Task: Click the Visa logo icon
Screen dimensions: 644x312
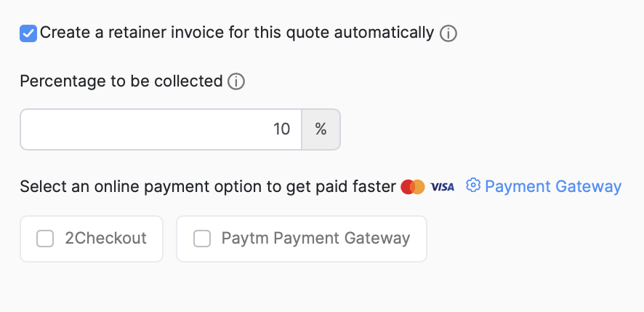Action: 442,187
